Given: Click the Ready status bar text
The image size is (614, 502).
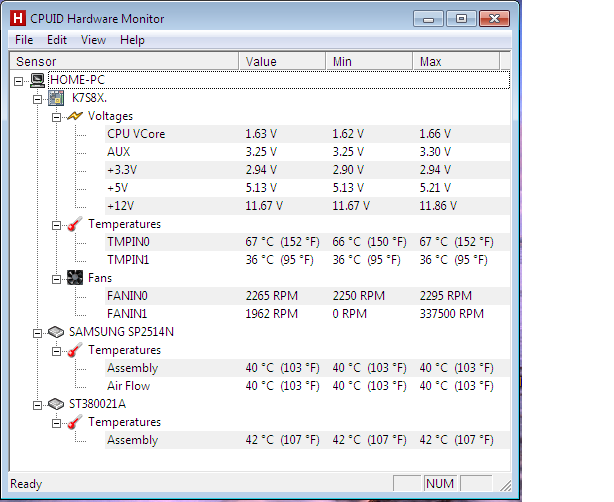Looking at the screenshot, I should pyautogui.click(x=26, y=484).
